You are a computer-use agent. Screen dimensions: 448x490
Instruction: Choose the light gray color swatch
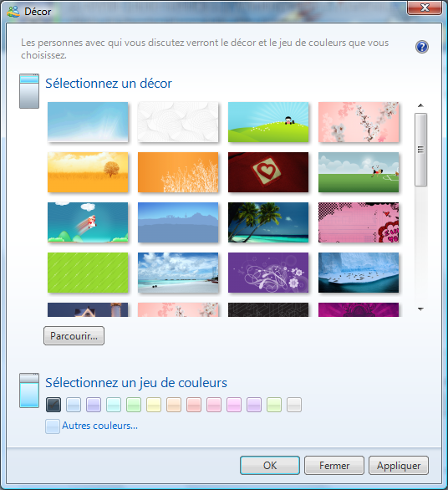294,405
